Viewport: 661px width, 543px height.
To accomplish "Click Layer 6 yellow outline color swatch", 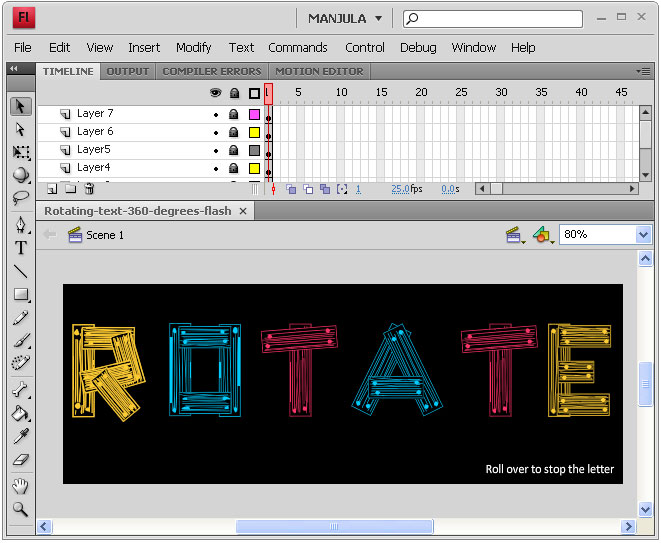I will tap(254, 132).
